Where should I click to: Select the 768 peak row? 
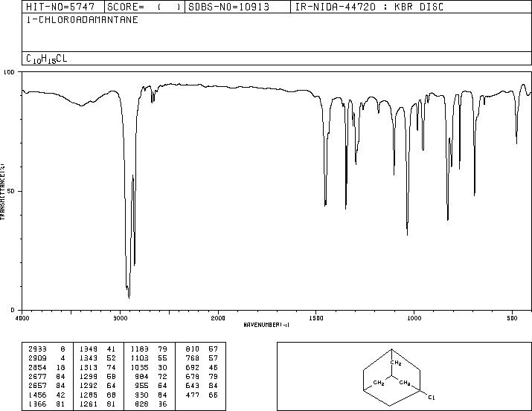coord(202,358)
